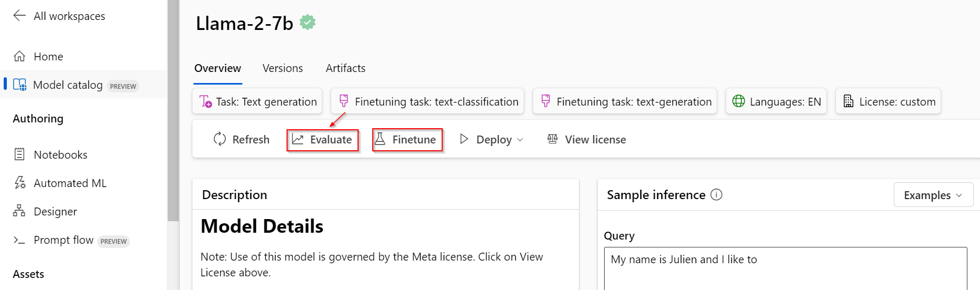Click the License: custom tag
Viewport: 980px width, 290px height.
click(888, 101)
